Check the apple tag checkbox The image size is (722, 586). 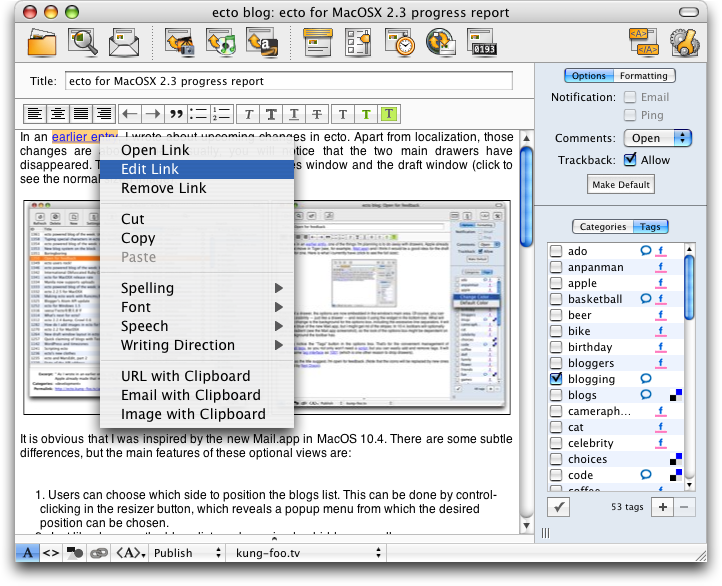pyautogui.click(x=556, y=283)
